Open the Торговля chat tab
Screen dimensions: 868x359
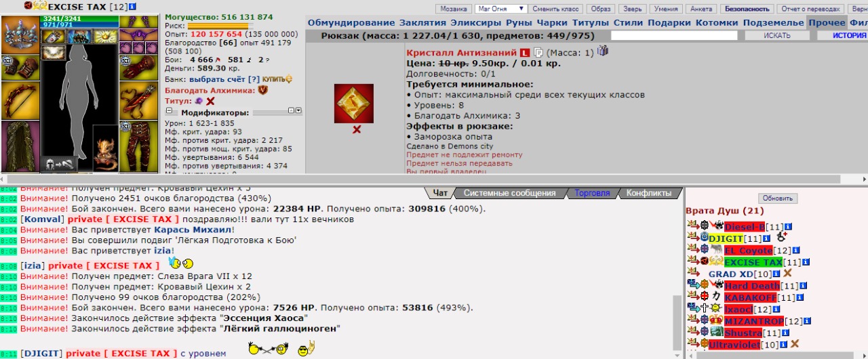click(x=592, y=193)
